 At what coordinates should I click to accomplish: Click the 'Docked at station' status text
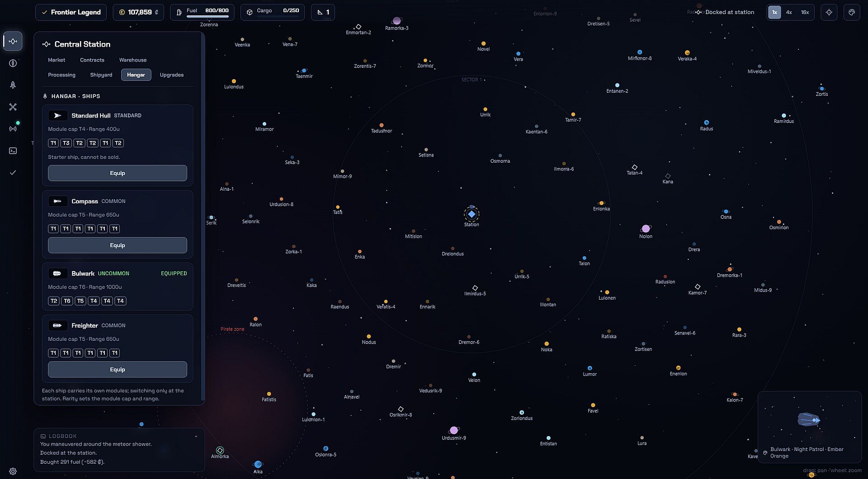click(730, 12)
